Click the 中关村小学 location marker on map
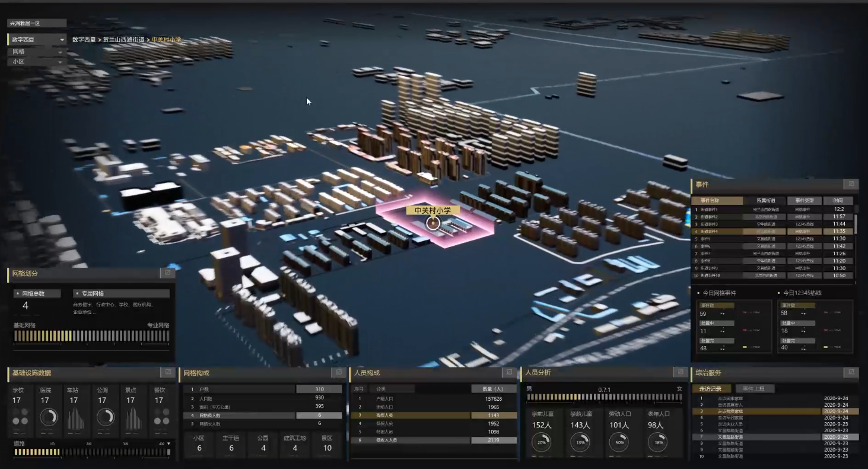The image size is (868, 469). 433,223
